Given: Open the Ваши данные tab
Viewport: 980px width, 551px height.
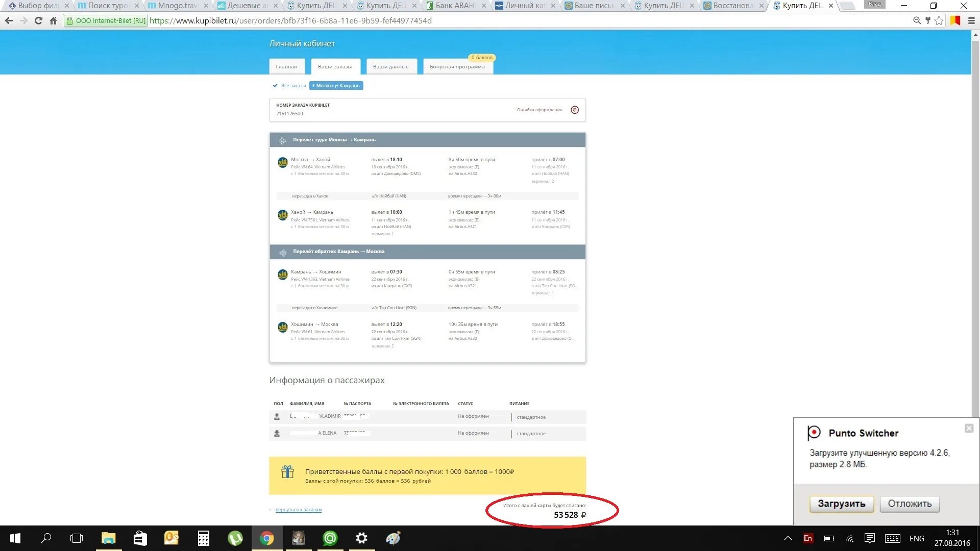Looking at the screenshot, I should (x=390, y=67).
